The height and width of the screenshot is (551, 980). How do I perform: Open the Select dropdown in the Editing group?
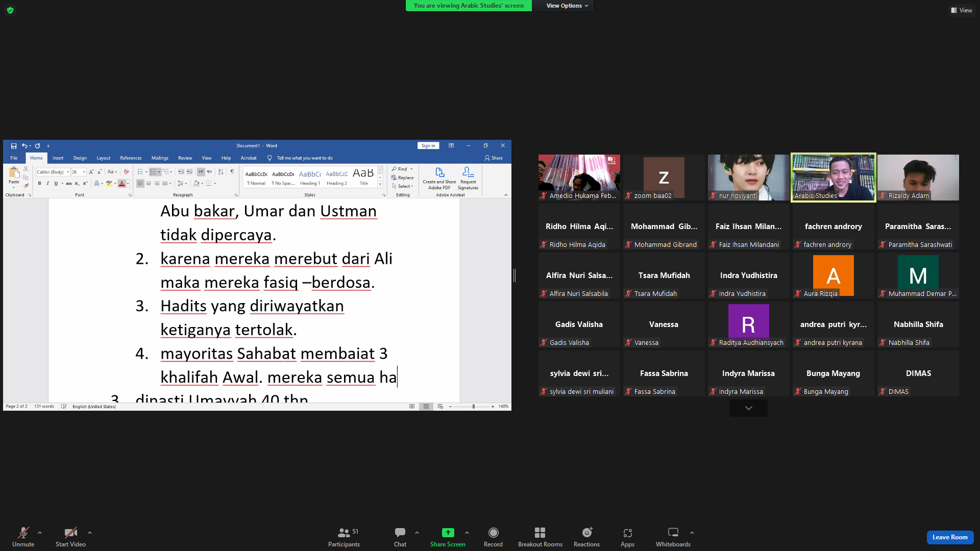coord(403,186)
